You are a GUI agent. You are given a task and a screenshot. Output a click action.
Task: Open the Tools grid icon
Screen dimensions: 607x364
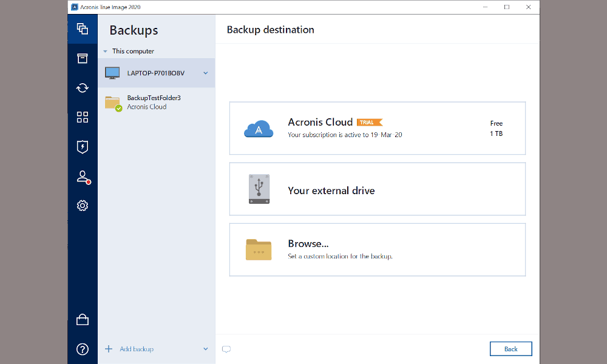[83, 117]
